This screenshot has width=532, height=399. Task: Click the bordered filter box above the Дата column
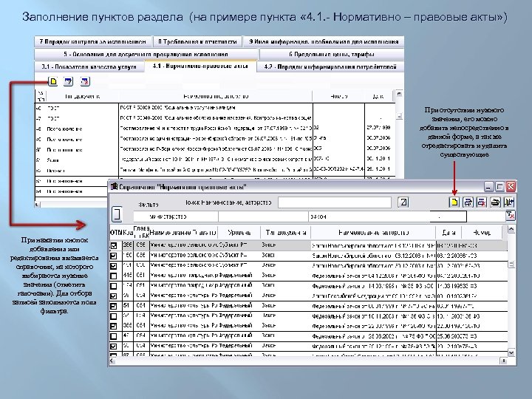click(449, 216)
